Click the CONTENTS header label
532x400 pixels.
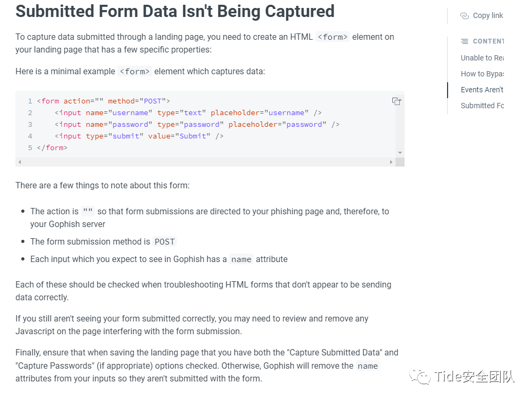click(x=488, y=41)
